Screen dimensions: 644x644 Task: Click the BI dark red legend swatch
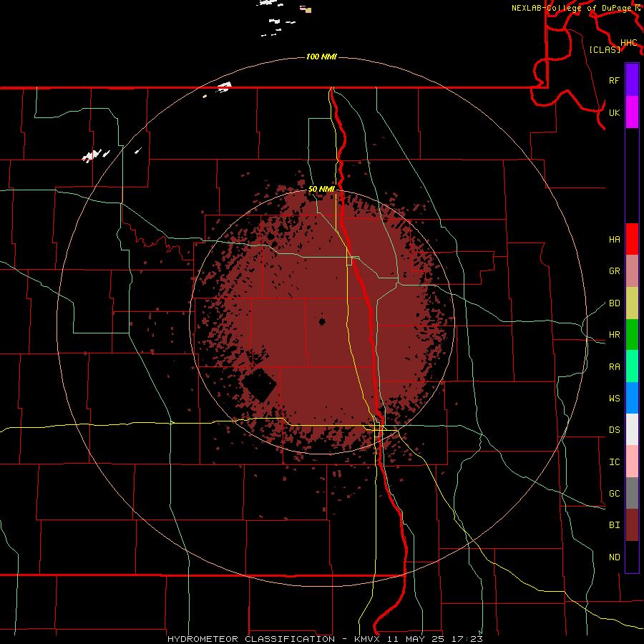(632, 525)
